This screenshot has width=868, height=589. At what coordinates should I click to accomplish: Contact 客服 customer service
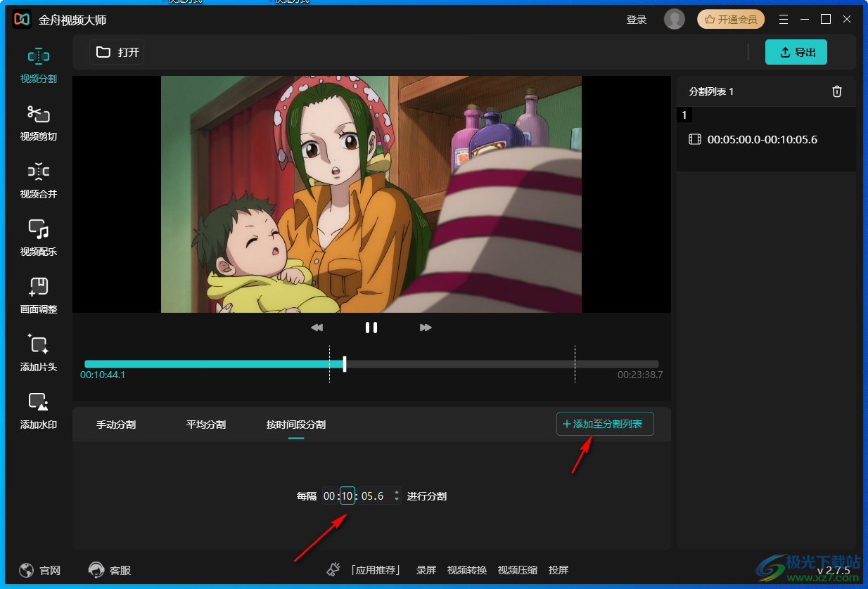coord(110,570)
